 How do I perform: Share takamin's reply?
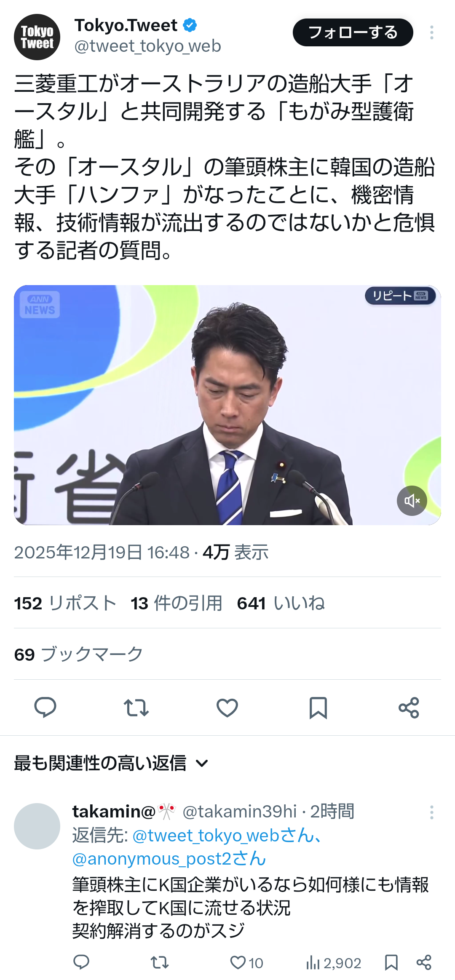tap(424, 963)
